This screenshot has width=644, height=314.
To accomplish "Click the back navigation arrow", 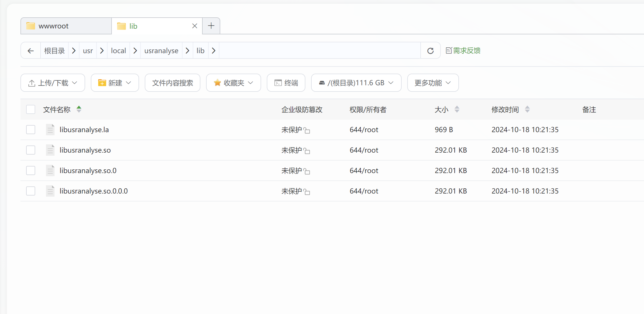I will pyautogui.click(x=31, y=50).
